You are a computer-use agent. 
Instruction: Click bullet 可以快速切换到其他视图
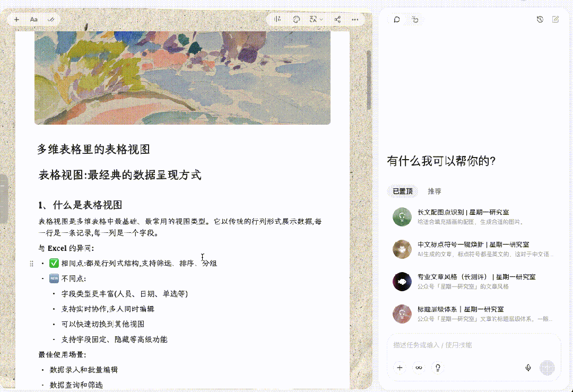pos(103,324)
